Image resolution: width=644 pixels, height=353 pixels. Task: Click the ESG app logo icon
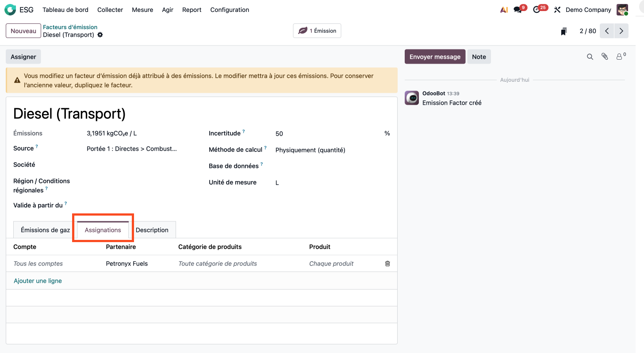[10, 10]
